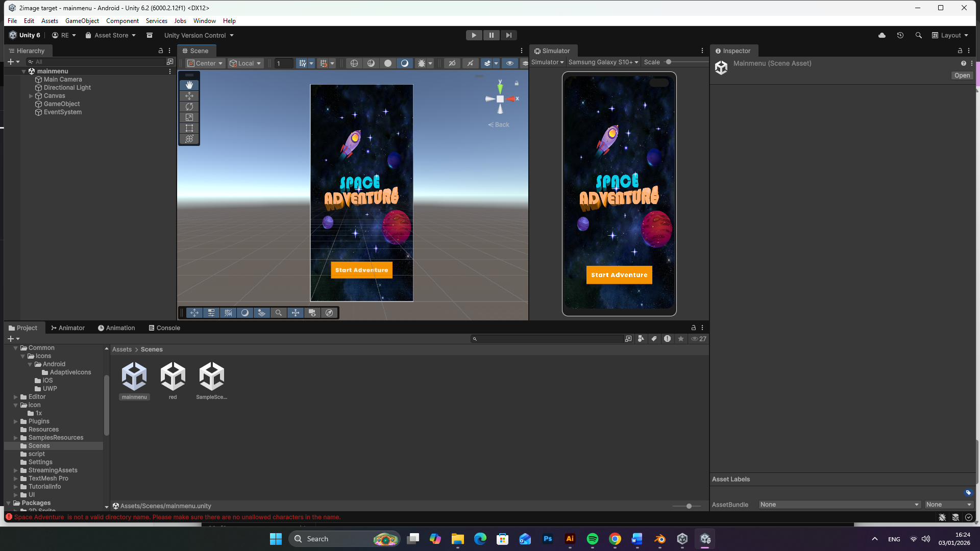980x551 pixels.
Task: Toggle the Hierarchy panel lock icon
Action: [161, 51]
